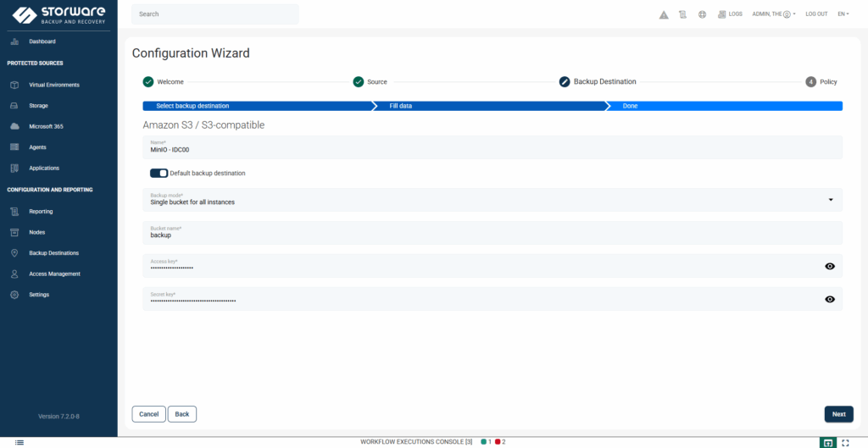The image size is (868, 448).
Task: Open the Virtual Environments sidebar icon
Action: click(x=14, y=85)
